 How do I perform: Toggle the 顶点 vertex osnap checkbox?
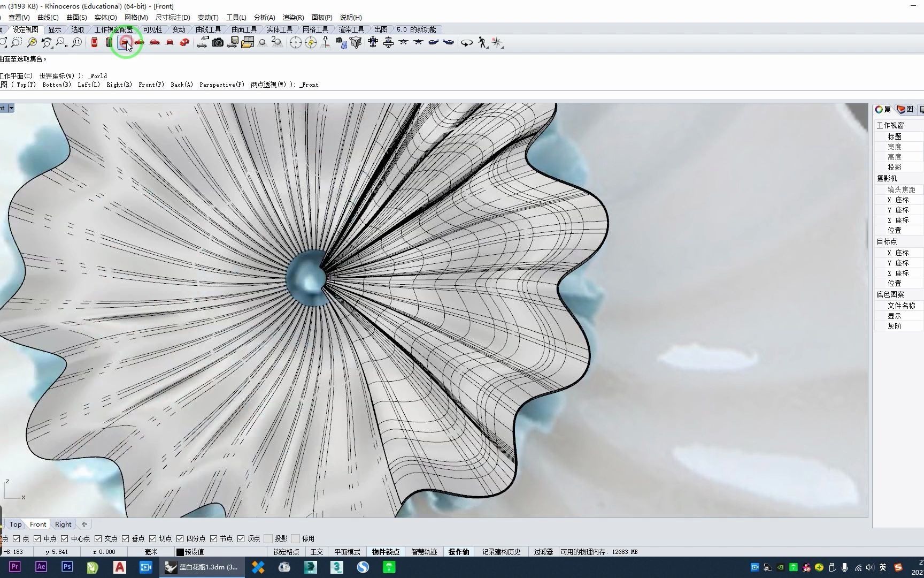(x=241, y=538)
